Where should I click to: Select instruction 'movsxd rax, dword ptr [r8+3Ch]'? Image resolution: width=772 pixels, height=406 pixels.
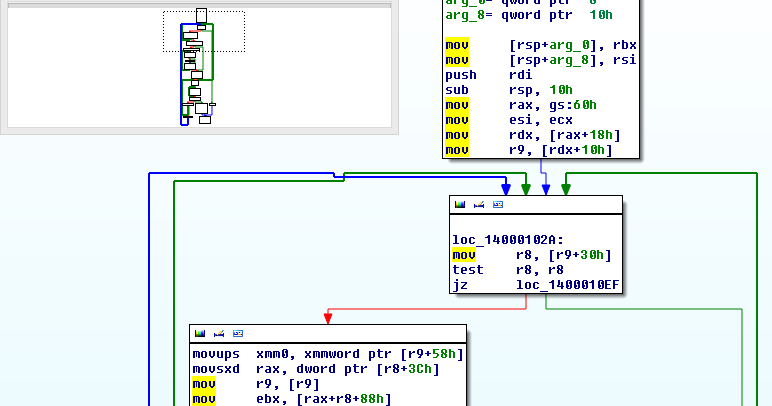pyautogui.click(x=316, y=369)
